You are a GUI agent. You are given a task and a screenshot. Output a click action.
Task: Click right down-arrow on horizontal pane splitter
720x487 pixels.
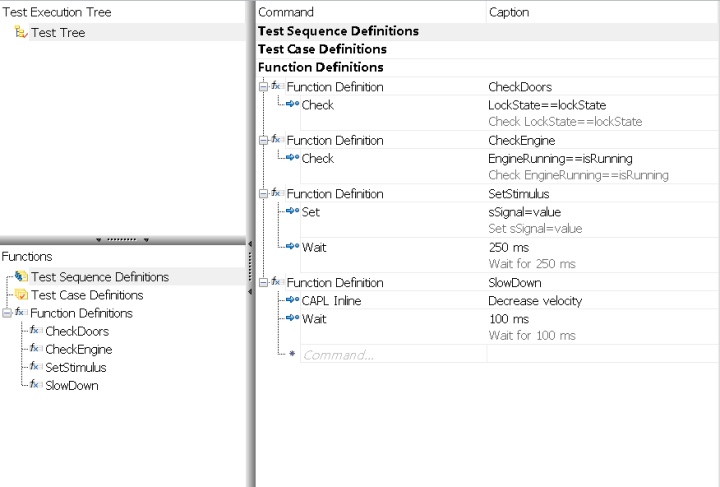click(x=146, y=240)
